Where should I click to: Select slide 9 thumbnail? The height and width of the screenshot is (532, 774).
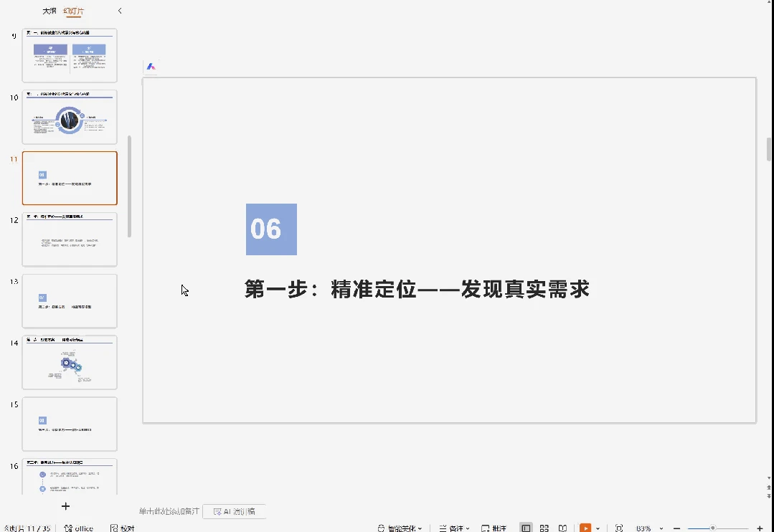tap(70, 55)
